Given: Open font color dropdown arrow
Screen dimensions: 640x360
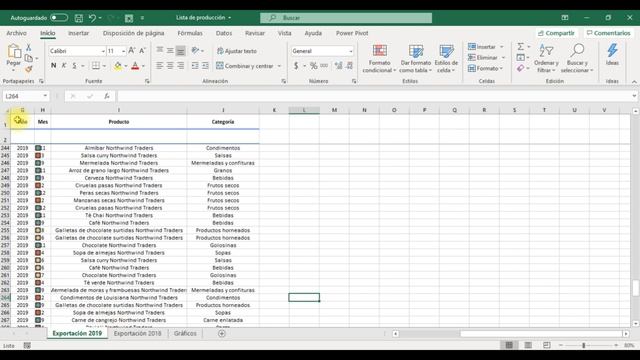Looking at the screenshot, I should coord(143,66).
